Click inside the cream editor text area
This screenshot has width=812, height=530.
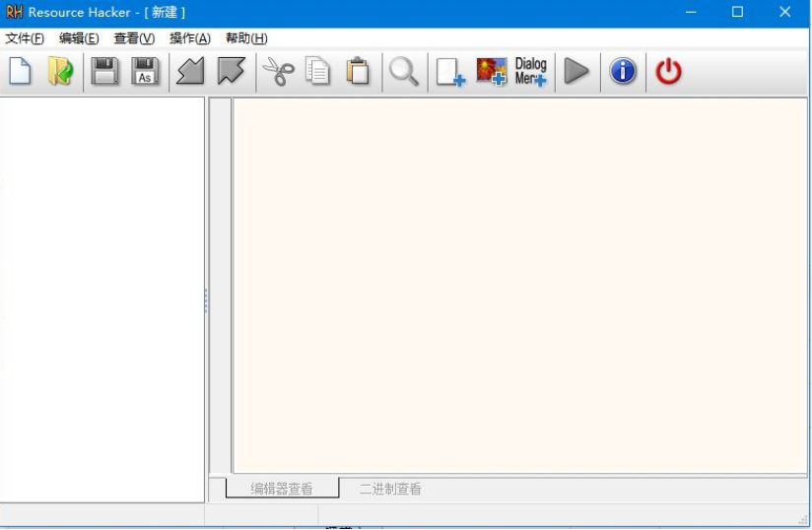coord(520,285)
